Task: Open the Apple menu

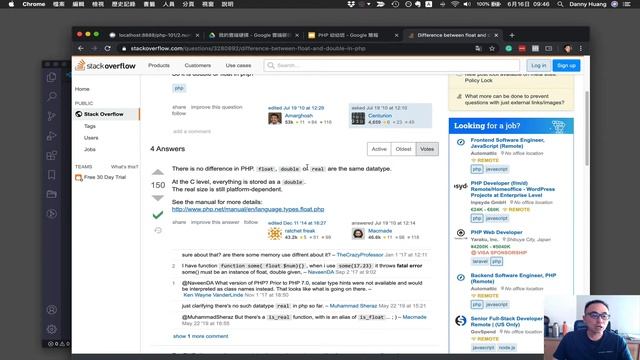Action: [x=11, y=4]
